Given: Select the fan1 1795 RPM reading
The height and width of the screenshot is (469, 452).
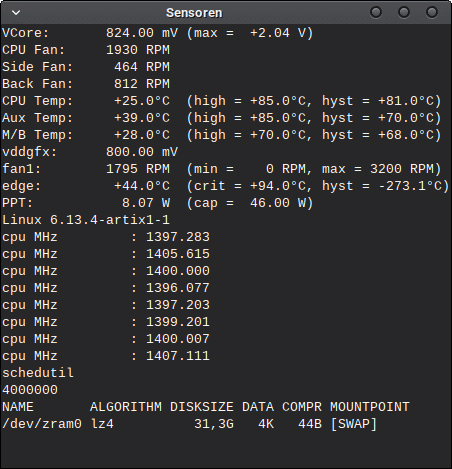Looking at the screenshot, I should 138,169.
